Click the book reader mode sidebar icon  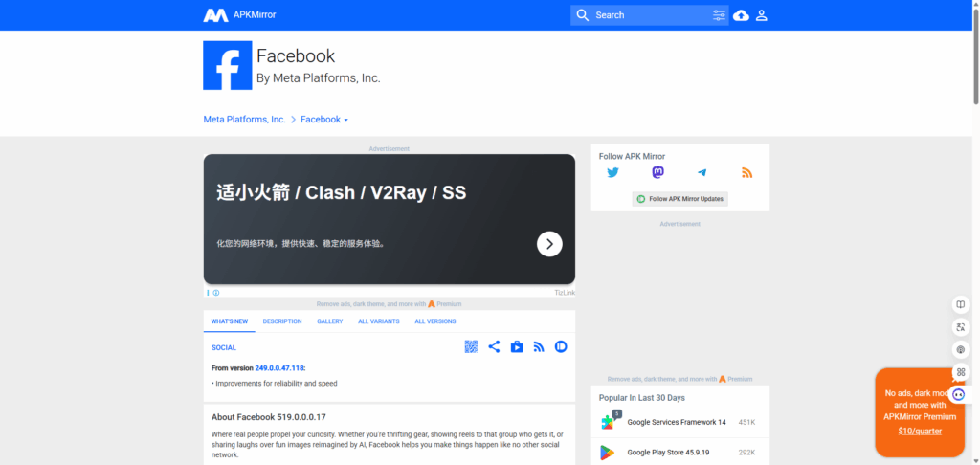(961, 304)
